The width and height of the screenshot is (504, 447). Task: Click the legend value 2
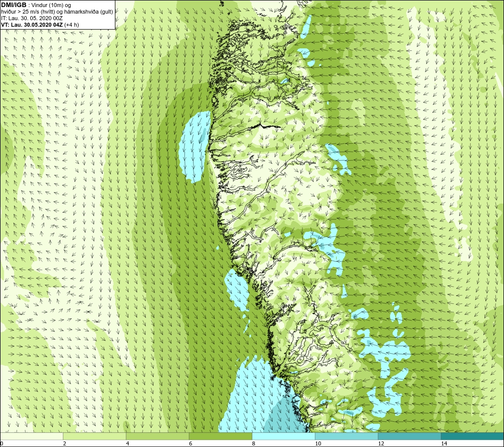click(65, 443)
